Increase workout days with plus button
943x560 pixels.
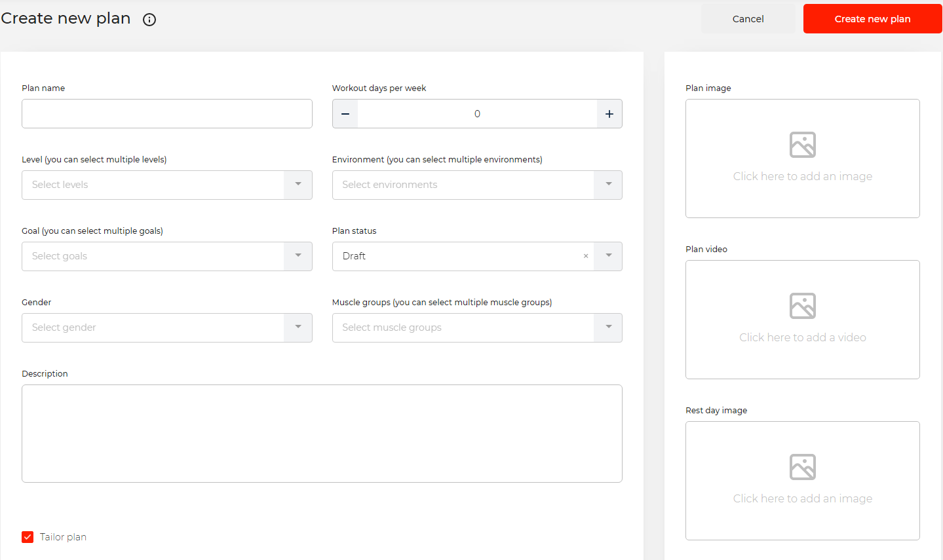click(609, 114)
